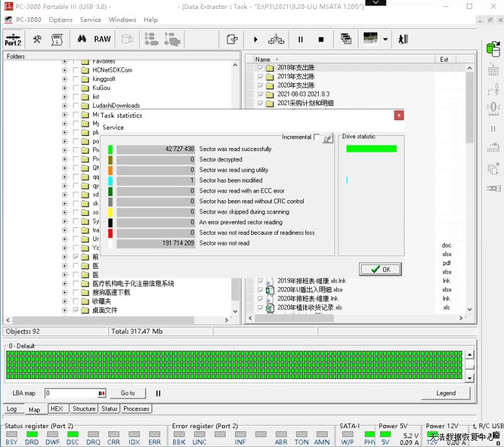Click the Legend button
Screen dimensions: 504x447
(x=445, y=393)
